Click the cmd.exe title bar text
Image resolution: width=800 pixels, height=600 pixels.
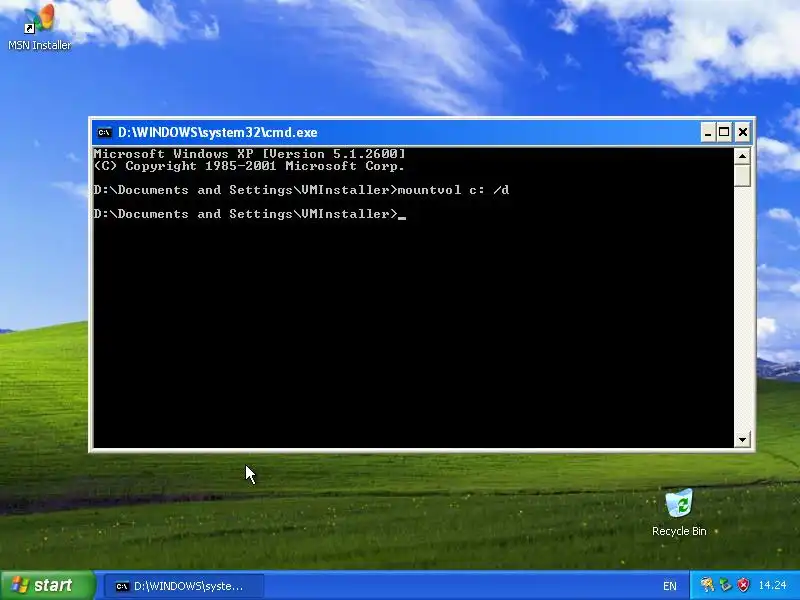coord(218,133)
